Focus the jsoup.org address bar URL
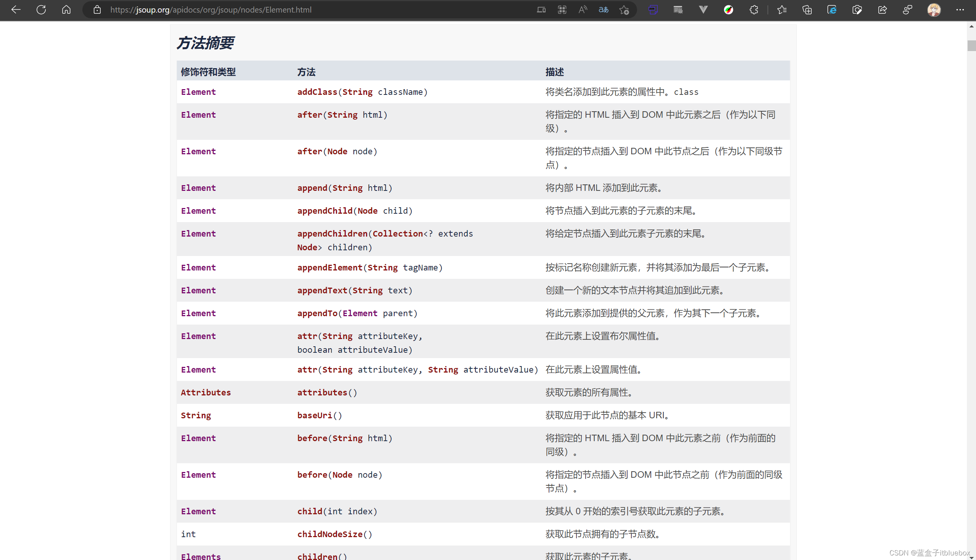The image size is (976, 560). pos(211,10)
